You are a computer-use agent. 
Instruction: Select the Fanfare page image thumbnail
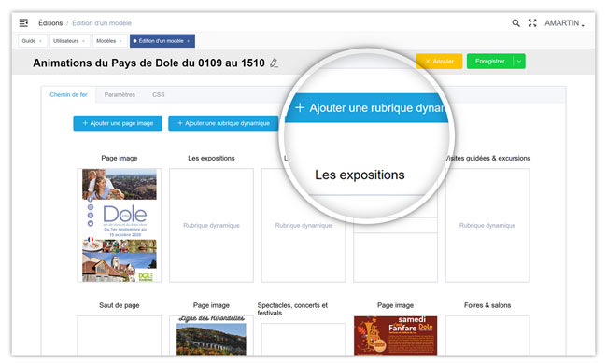395,335
